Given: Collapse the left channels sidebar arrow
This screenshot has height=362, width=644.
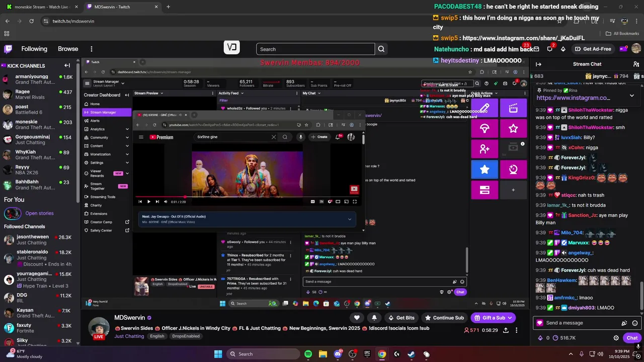Looking at the screenshot, I should pyautogui.click(x=67, y=65).
